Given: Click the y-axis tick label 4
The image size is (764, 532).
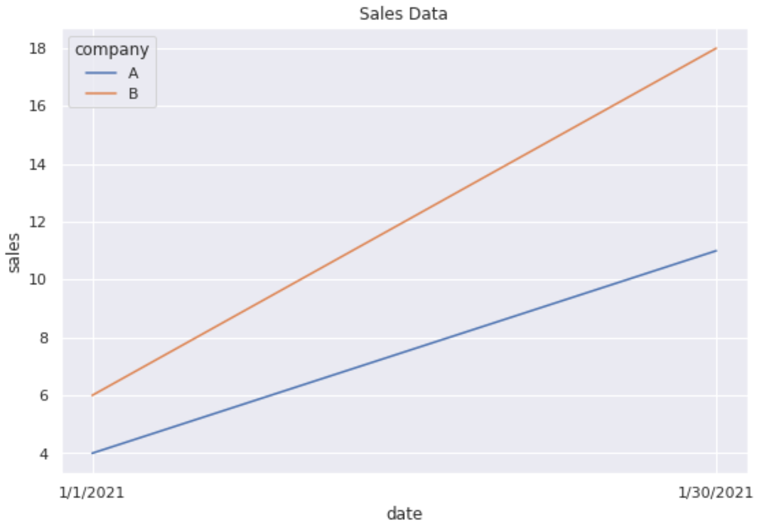Looking at the screenshot, I should pos(43,454).
